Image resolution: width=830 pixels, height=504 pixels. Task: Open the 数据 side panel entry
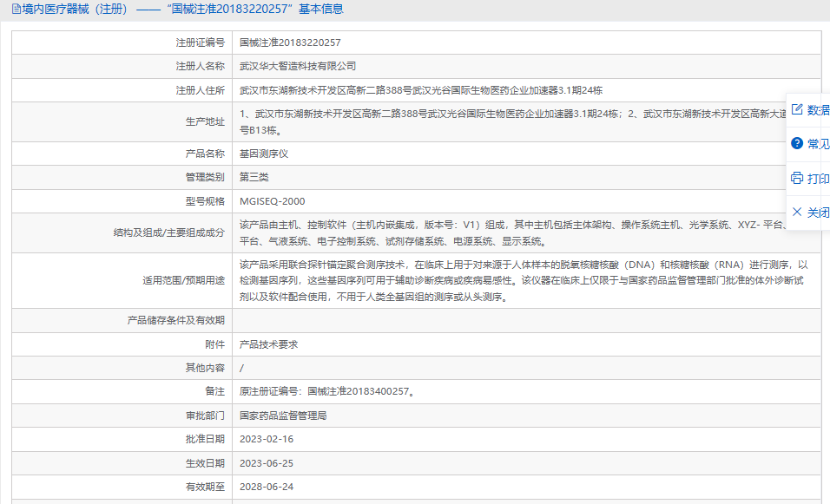[x=819, y=110]
